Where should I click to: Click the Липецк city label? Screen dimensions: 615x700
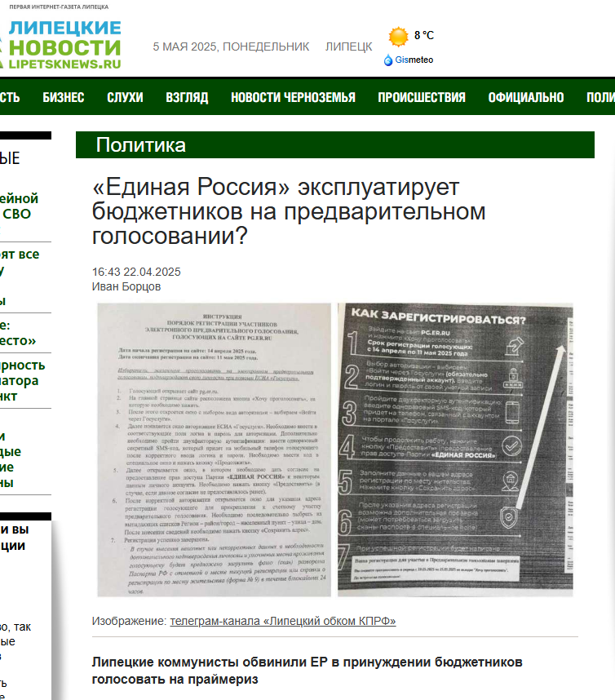coord(348,47)
